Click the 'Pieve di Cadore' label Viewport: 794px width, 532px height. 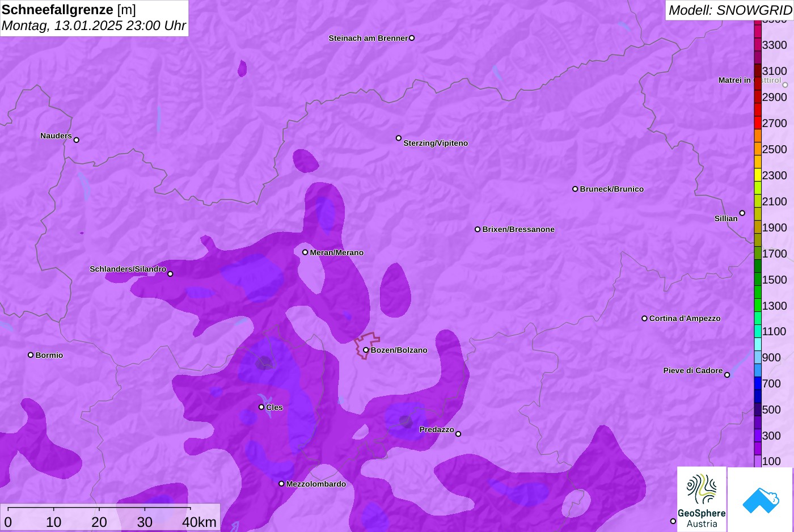pos(693,370)
